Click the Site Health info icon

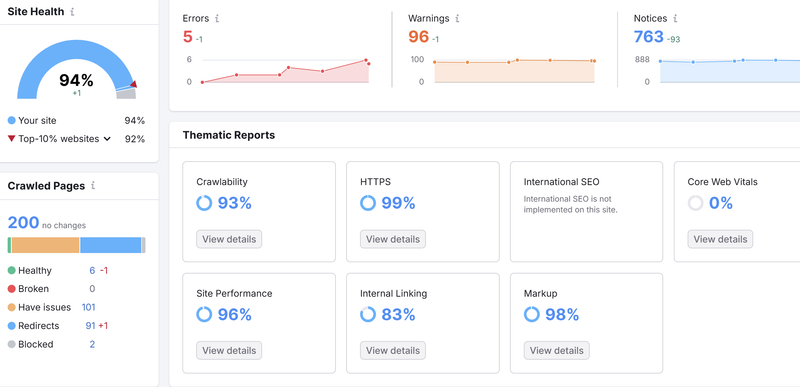point(72,12)
